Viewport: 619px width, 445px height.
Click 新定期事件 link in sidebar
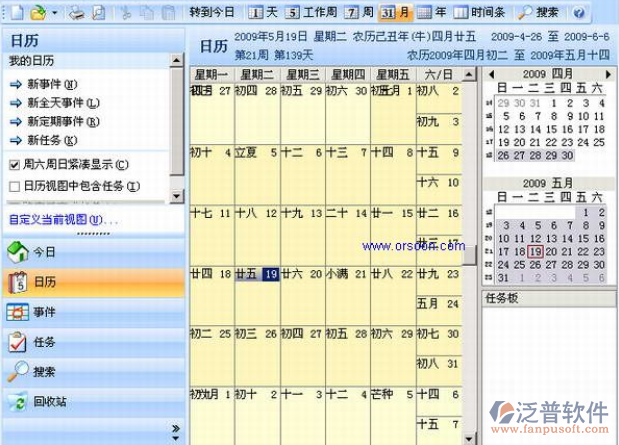(x=55, y=121)
